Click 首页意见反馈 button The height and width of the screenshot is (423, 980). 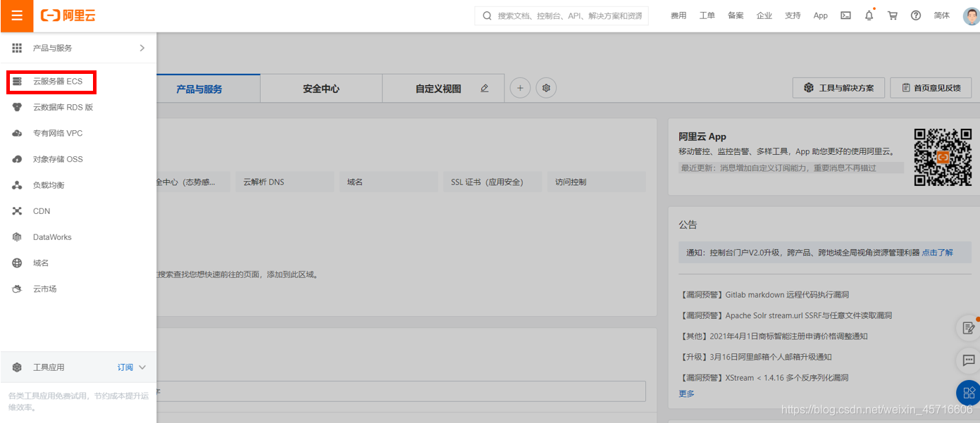(931, 88)
